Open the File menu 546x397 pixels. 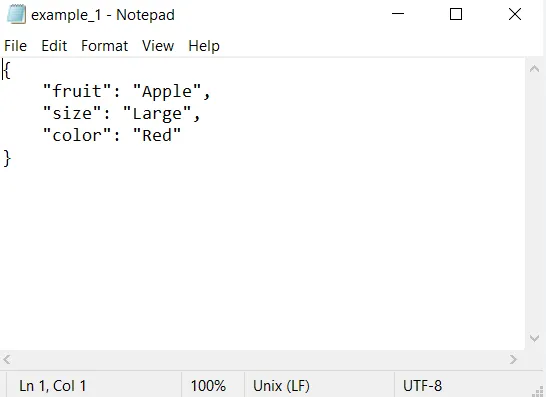pyautogui.click(x=15, y=46)
